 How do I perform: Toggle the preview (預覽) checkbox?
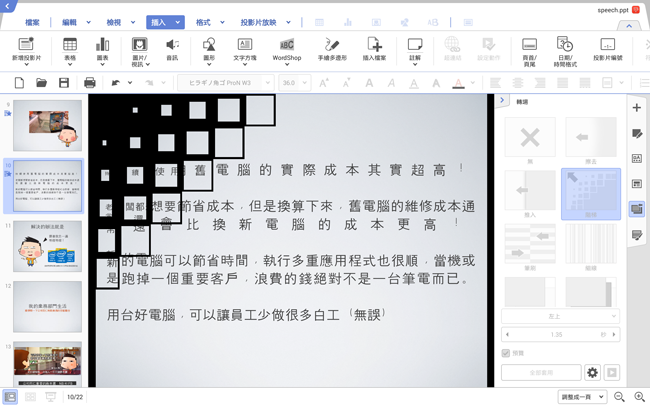point(505,353)
